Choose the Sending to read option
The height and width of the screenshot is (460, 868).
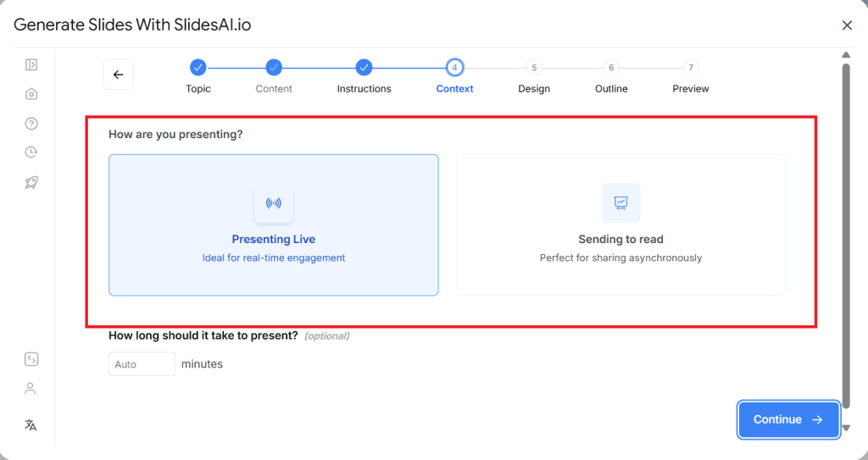click(x=620, y=224)
